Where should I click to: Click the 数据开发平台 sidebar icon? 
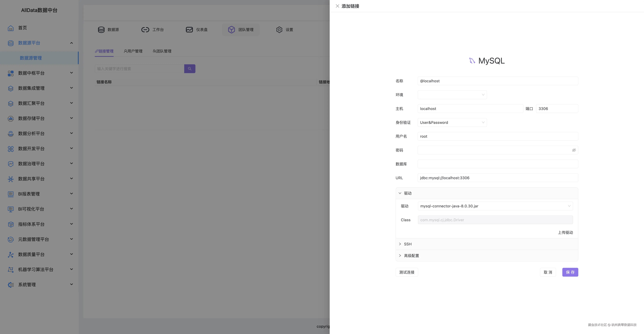10,149
